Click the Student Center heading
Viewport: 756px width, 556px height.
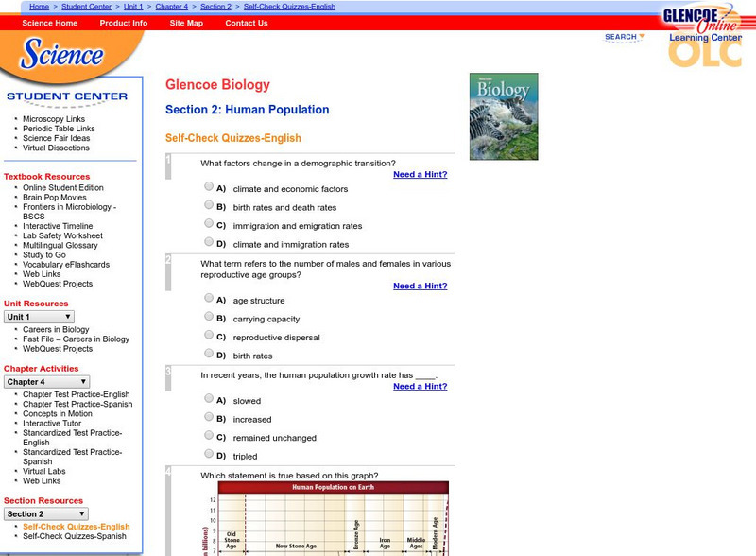67,96
